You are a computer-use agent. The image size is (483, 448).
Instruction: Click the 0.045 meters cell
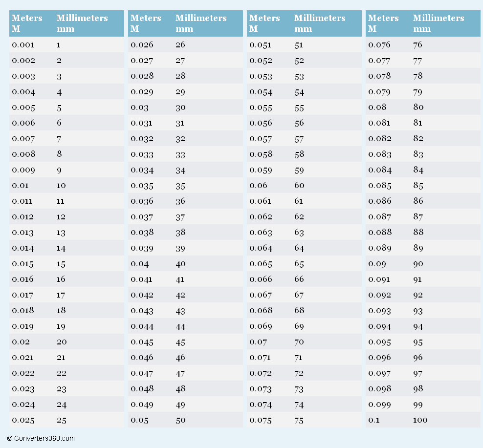click(x=142, y=342)
